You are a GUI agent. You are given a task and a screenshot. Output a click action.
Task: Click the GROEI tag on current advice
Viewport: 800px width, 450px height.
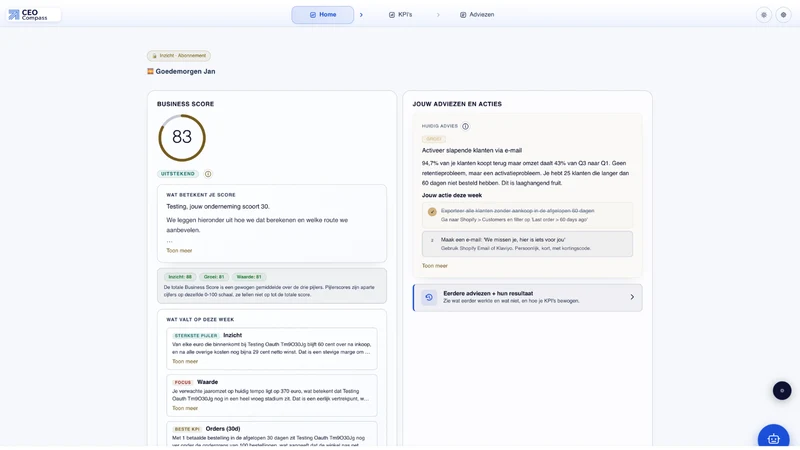tap(434, 139)
